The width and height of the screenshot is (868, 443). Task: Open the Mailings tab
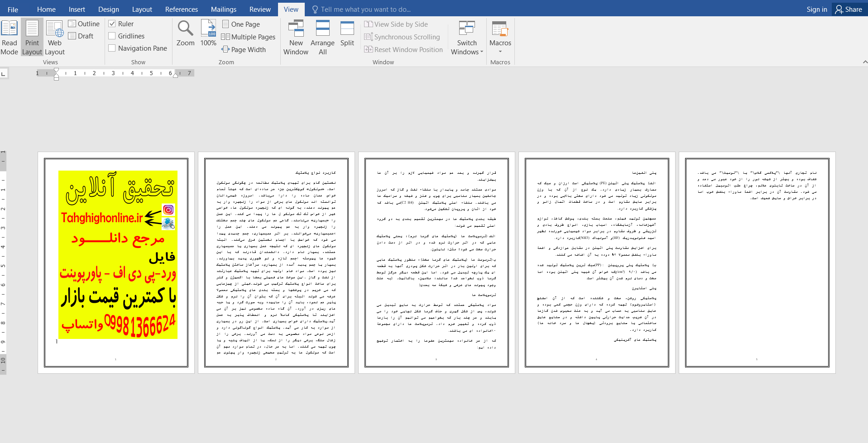(x=224, y=10)
